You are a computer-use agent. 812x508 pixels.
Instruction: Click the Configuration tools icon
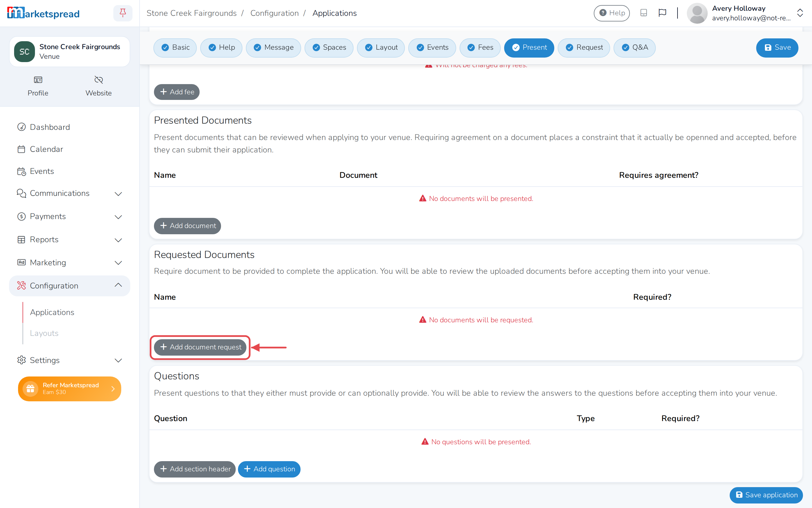click(21, 286)
